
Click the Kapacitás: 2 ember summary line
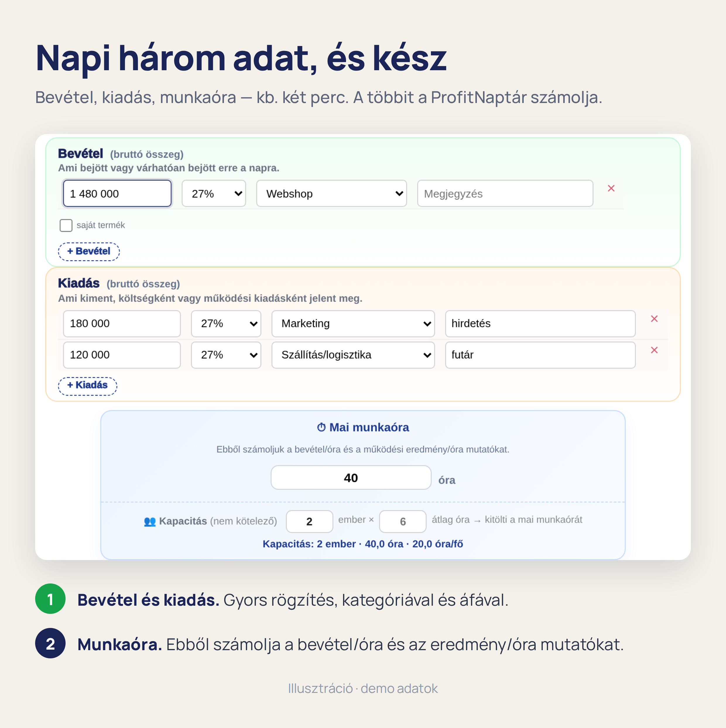pyautogui.click(x=363, y=544)
